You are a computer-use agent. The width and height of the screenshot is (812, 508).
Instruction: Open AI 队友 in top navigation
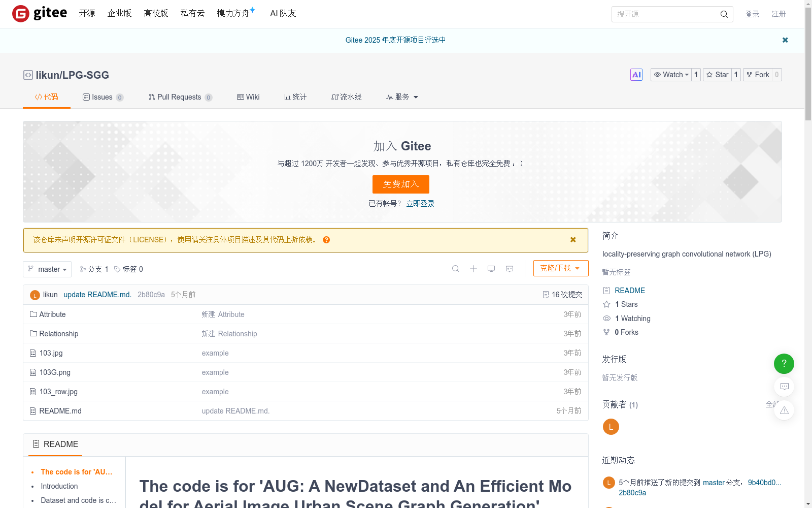[x=283, y=14]
